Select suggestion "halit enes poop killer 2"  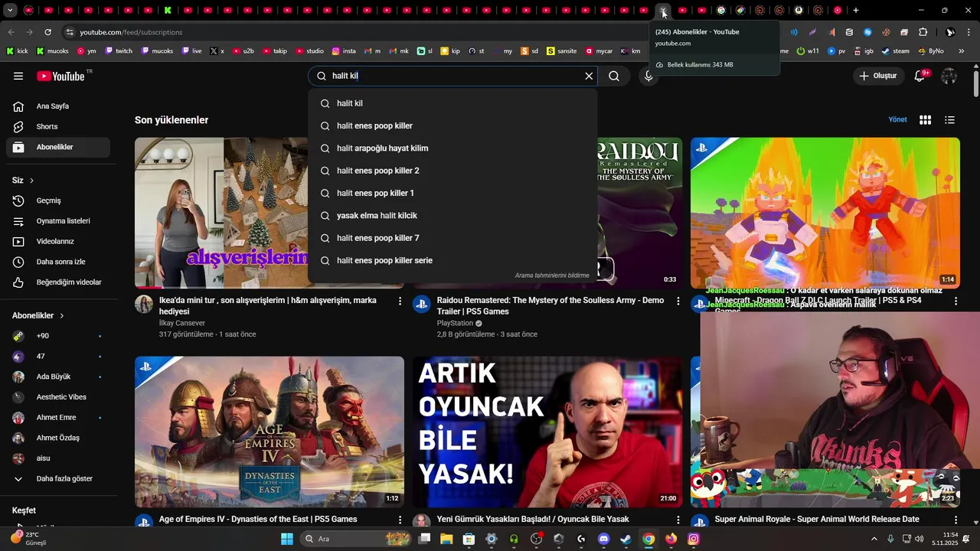pyautogui.click(x=452, y=171)
